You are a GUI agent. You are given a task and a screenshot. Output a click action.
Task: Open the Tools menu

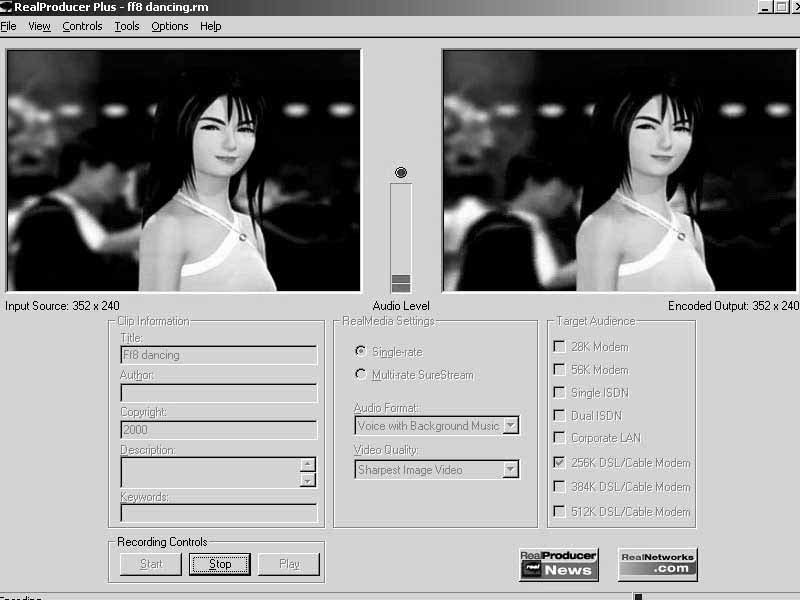[x=127, y=26]
